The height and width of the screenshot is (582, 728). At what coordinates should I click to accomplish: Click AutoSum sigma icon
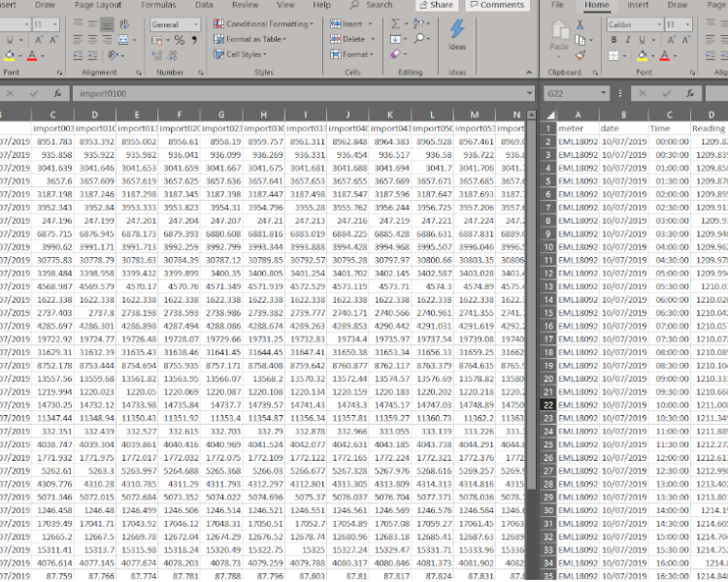click(395, 23)
